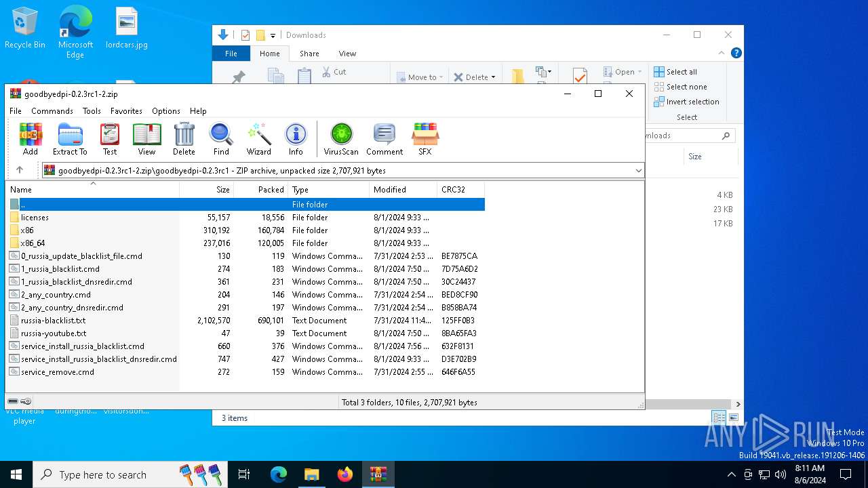The width and height of the screenshot is (868, 488).
Task: Click the Explorer Downloads search field
Action: pyautogui.click(x=690, y=136)
